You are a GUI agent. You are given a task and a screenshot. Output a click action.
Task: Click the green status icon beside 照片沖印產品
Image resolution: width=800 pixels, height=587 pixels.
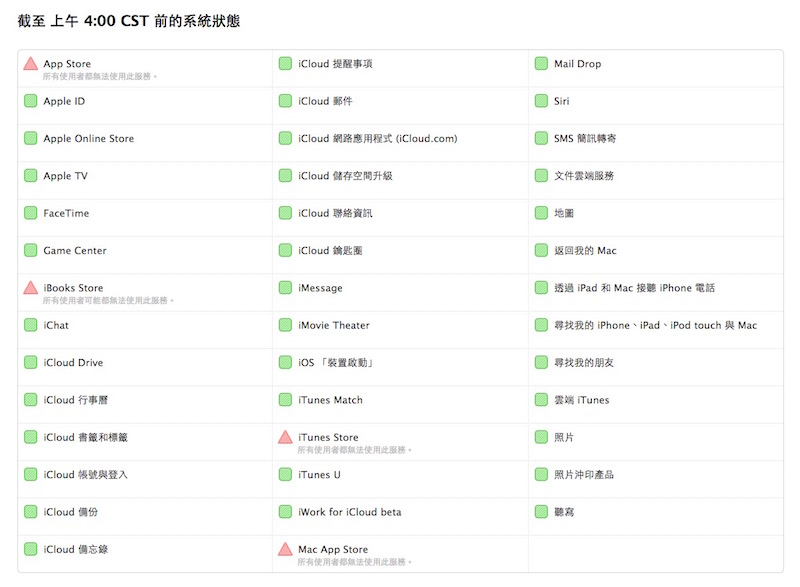pos(541,474)
